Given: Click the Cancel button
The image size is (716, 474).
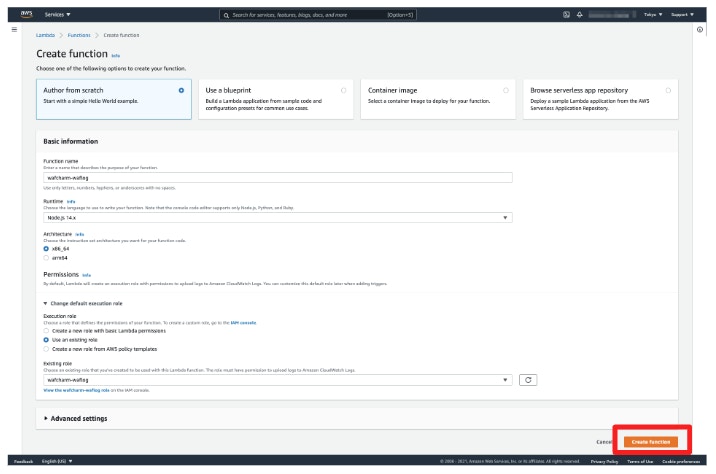Looking at the screenshot, I should (604, 442).
